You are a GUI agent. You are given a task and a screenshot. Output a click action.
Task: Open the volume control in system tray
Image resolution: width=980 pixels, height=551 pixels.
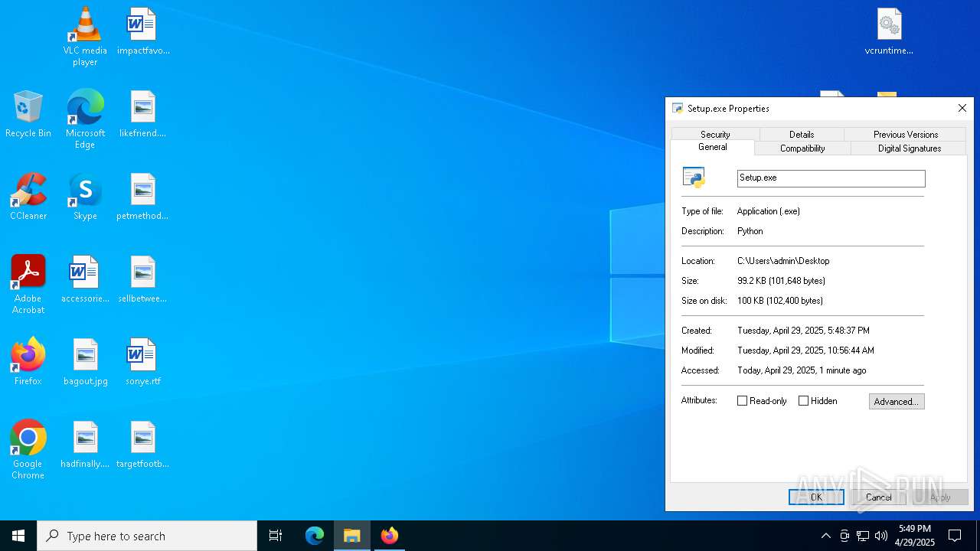[x=881, y=536]
